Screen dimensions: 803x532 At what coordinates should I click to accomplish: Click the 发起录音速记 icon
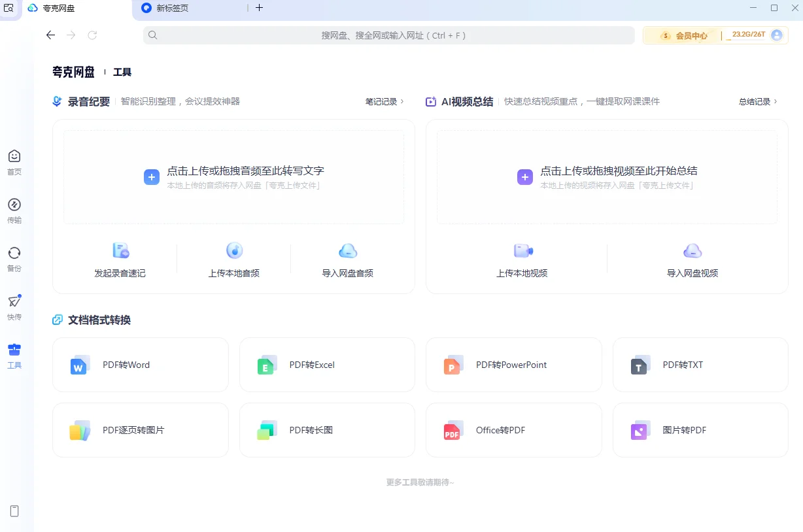120,250
